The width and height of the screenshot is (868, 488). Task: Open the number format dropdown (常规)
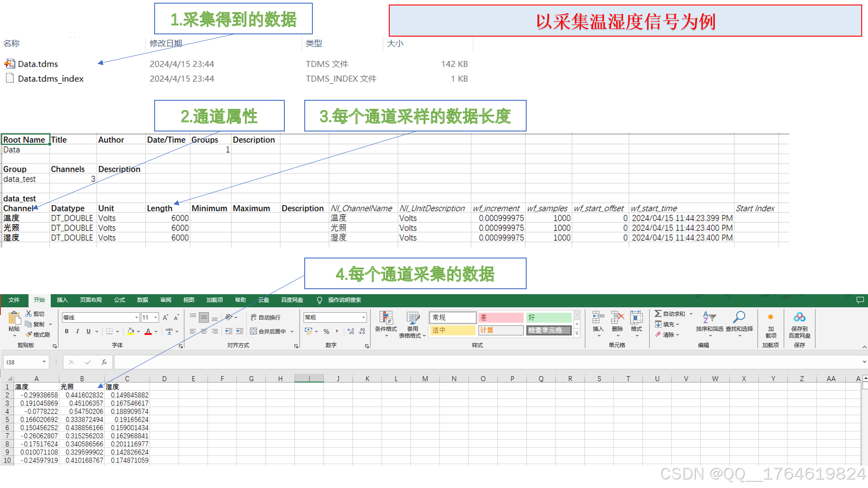pyautogui.click(x=363, y=318)
